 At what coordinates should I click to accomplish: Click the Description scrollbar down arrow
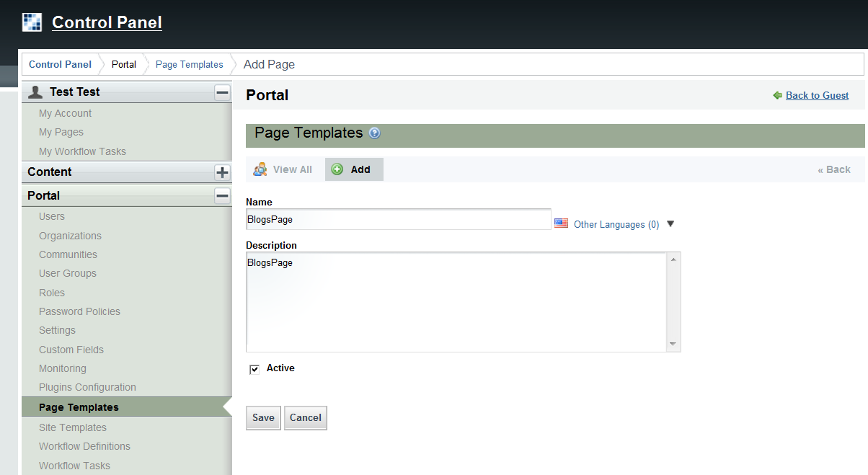673,345
